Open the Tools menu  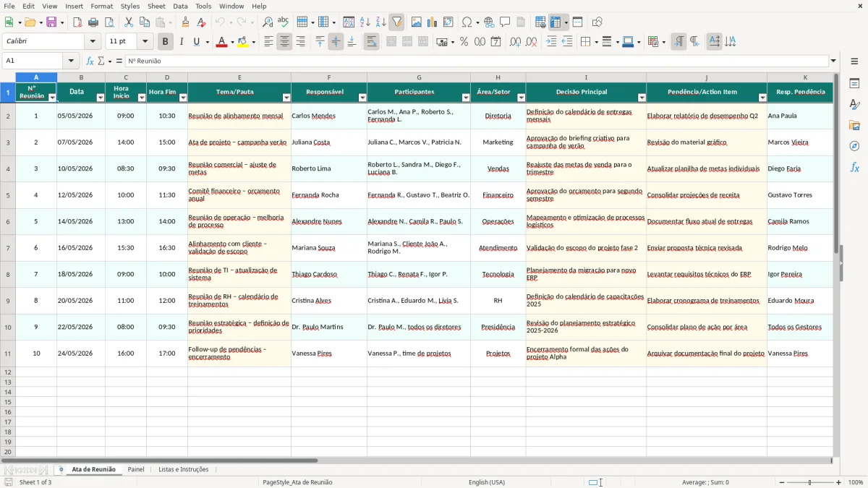click(x=203, y=6)
